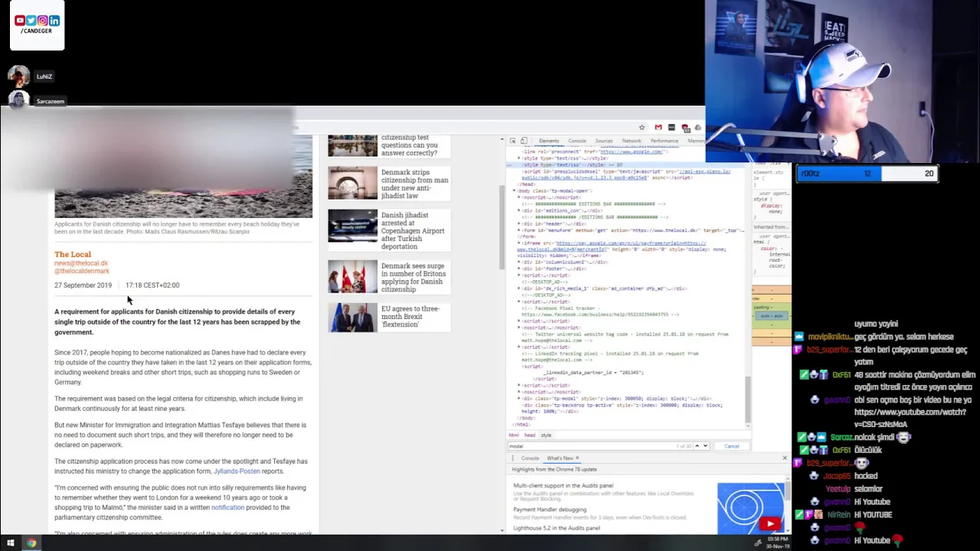Open the Gmail extension icon
The height and width of the screenshot is (551, 980).
[x=658, y=128]
